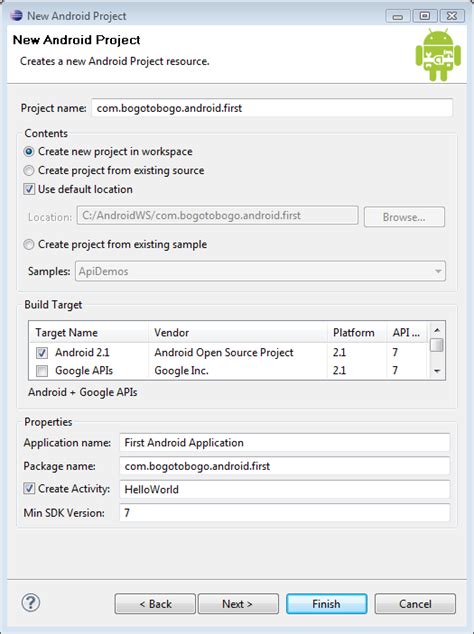
Task: Maximize the New Android Project dialog
Action: tap(424, 16)
